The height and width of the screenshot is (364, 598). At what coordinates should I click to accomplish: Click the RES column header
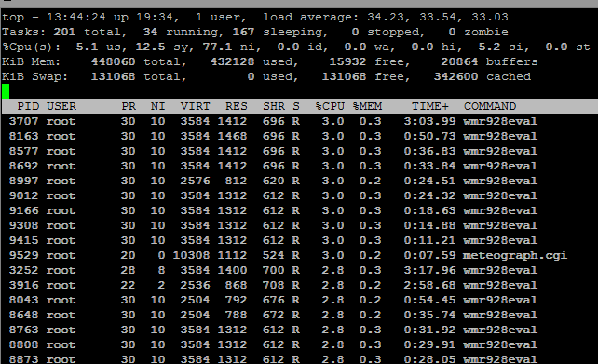[x=236, y=106]
